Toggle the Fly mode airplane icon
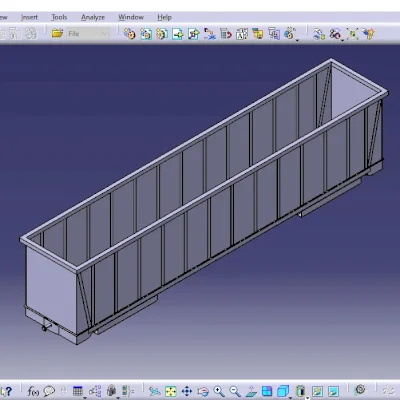400x400 pixels. pyautogui.click(x=154, y=391)
